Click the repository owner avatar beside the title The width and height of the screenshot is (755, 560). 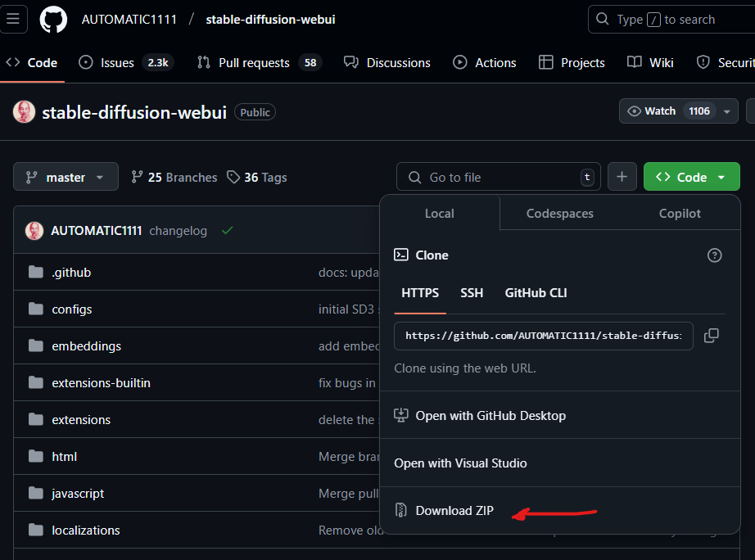[x=24, y=111]
